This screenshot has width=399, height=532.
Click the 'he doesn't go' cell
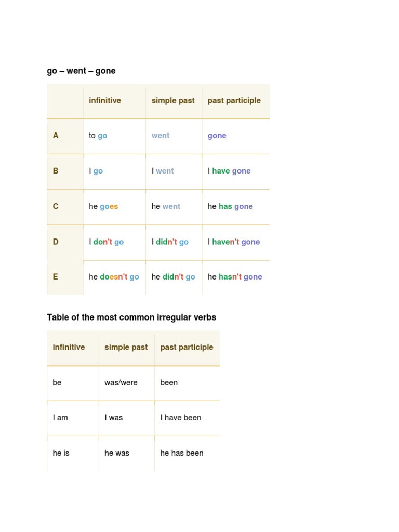pos(114,277)
